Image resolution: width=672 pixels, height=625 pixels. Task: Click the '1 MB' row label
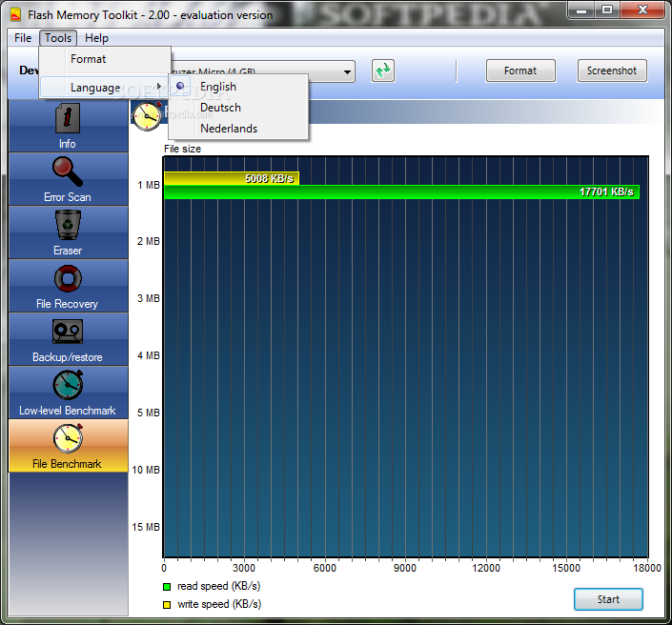pos(149,185)
